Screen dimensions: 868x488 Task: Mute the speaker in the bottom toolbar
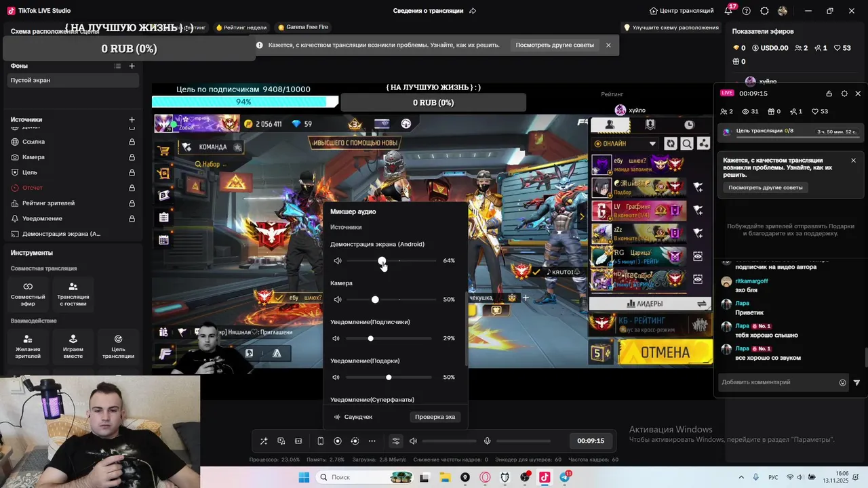click(413, 441)
